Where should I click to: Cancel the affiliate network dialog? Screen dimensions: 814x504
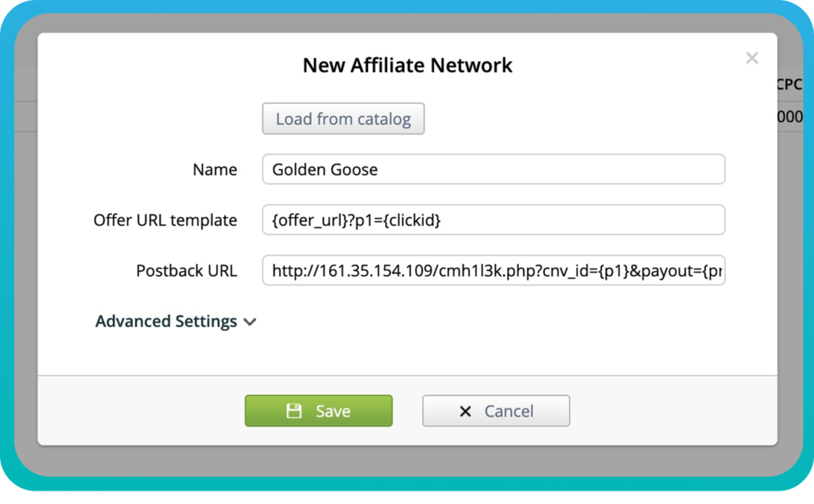point(496,411)
